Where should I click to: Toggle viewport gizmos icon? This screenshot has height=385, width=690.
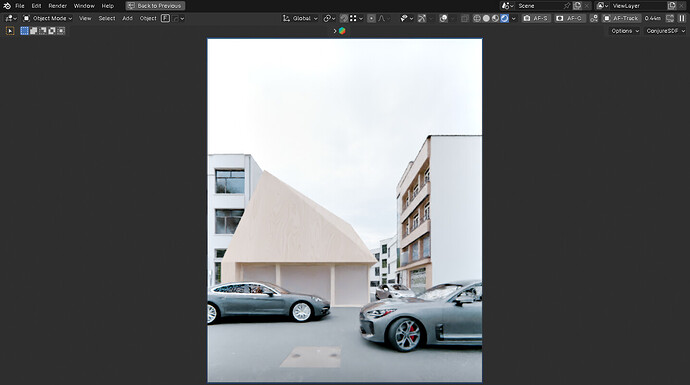pyautogui.click(x=422, y=18)
